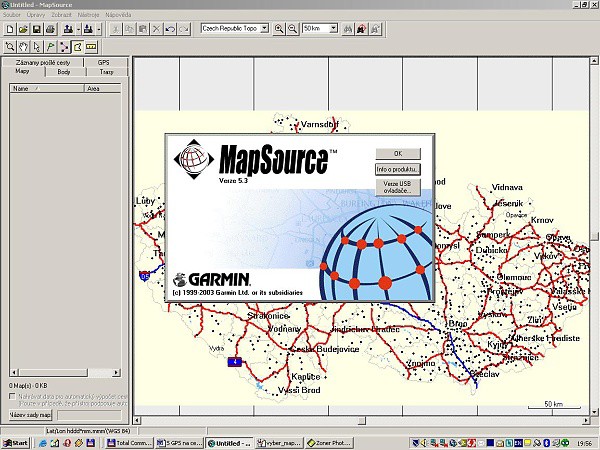Switch to the Body tab

[64, 72]
